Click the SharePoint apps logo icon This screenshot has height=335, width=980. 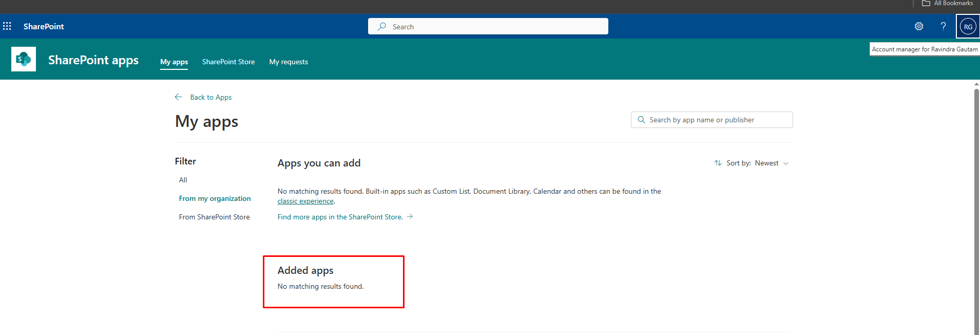click(24, 59)
